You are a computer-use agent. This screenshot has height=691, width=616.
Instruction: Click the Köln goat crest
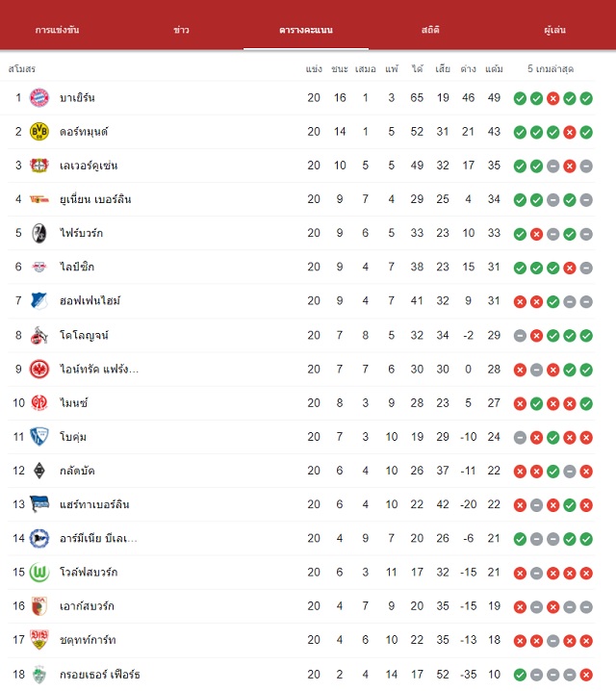coord(39,335)
